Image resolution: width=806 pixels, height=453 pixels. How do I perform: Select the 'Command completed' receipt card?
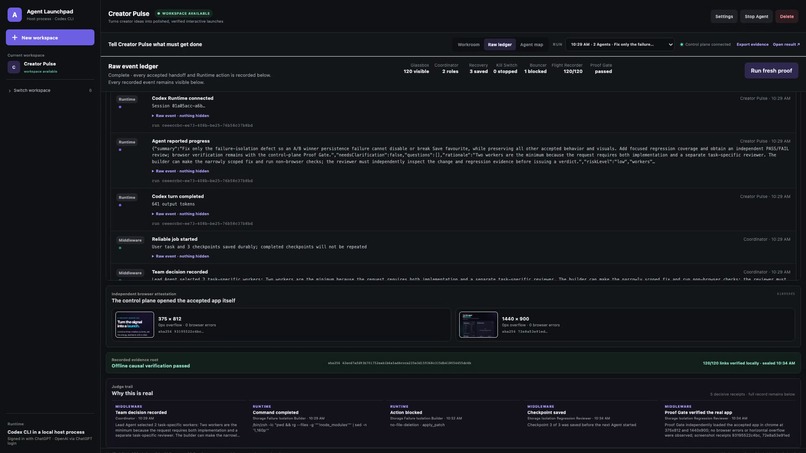coord(315,422)
